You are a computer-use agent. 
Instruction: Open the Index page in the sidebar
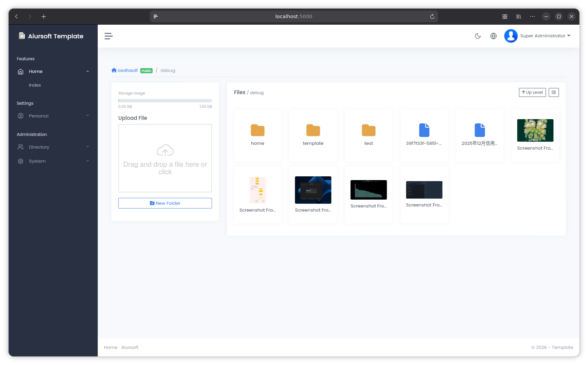(x=35, y=85)
